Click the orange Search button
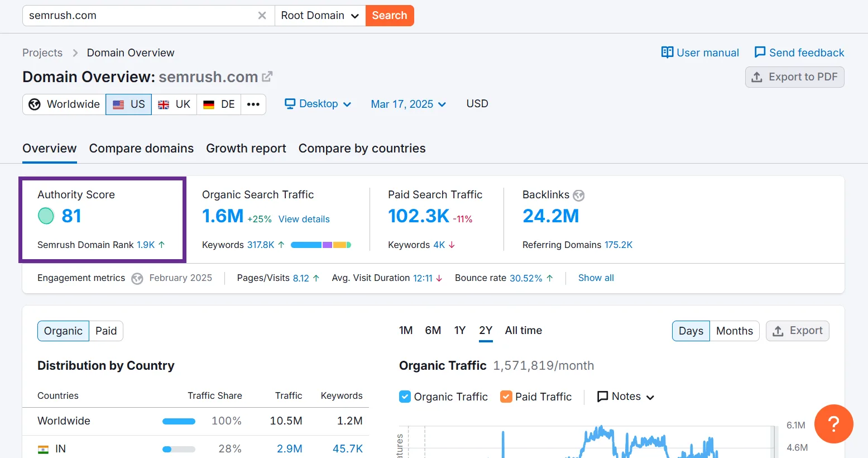The image size is (868, 458). [390, 16]
